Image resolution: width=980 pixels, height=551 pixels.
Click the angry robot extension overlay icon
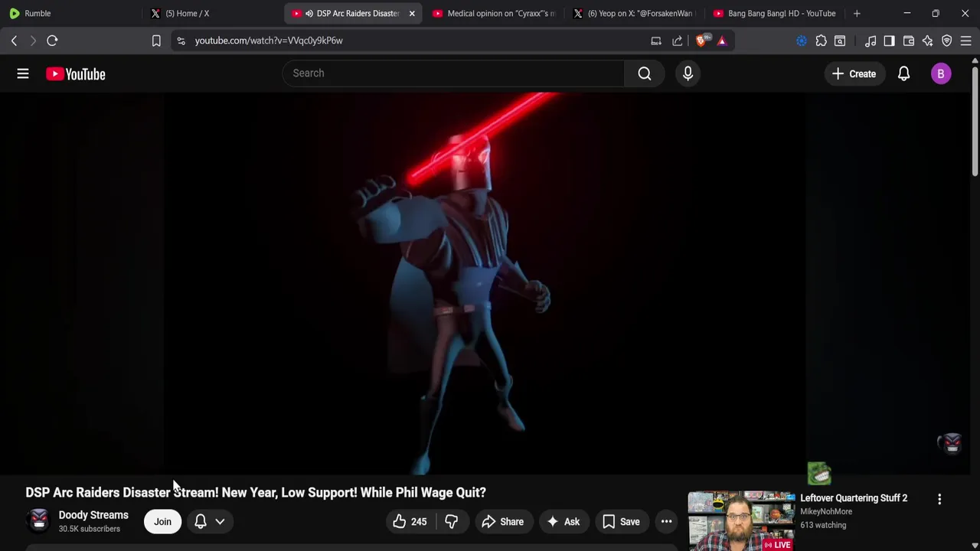click(x=952, y=443)
